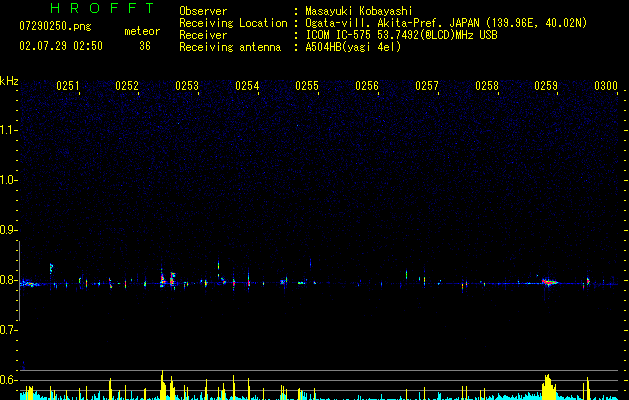Click the 0254 time marker
Viewport: 629px width, 400px height.
pos(247,86)
